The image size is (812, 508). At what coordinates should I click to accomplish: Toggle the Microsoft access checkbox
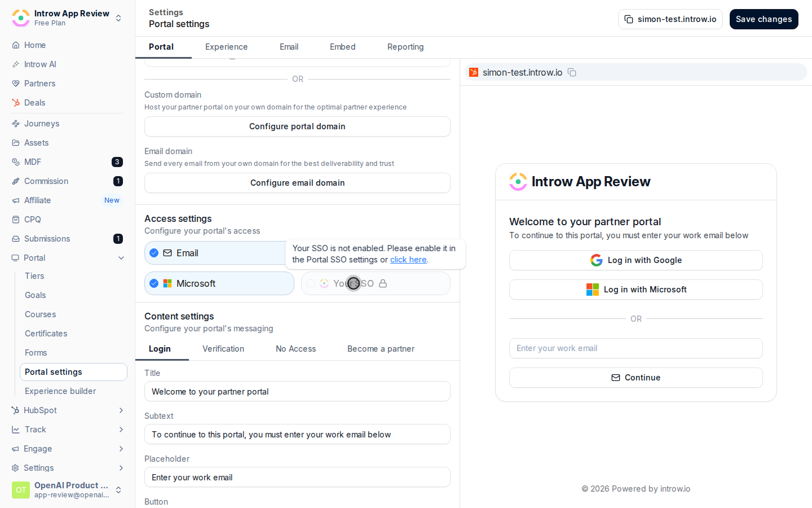coord(154,283)
